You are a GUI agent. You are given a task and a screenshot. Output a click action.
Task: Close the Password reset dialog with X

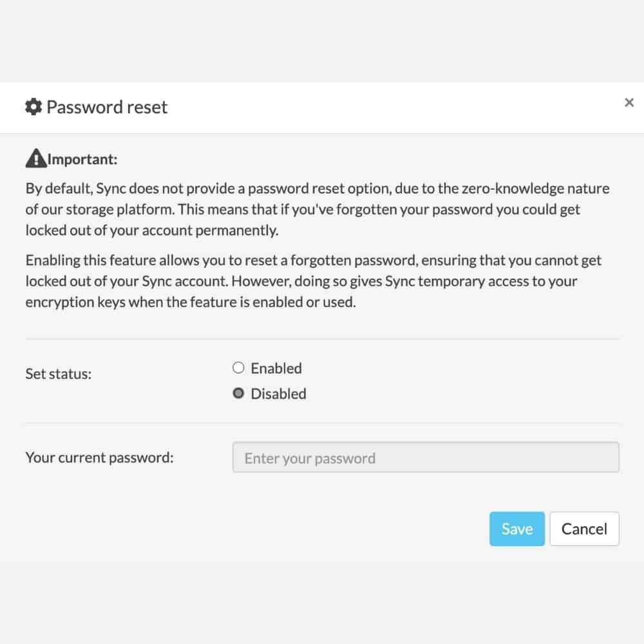(x=629, y=102)
